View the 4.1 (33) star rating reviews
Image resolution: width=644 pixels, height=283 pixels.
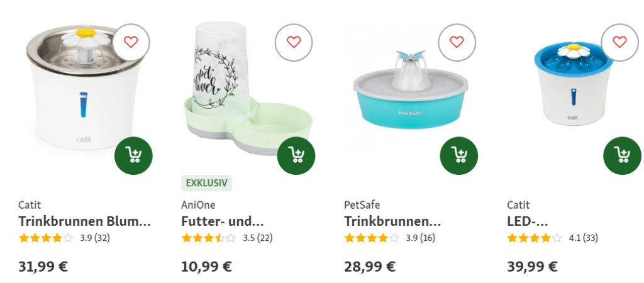pyautogui.click(x=552, y=238)
